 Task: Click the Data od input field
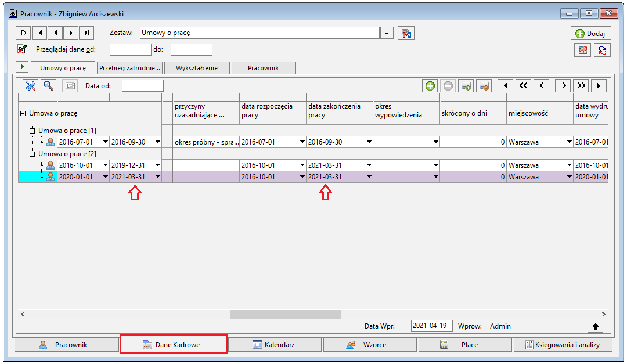click(x=143, y=85)
